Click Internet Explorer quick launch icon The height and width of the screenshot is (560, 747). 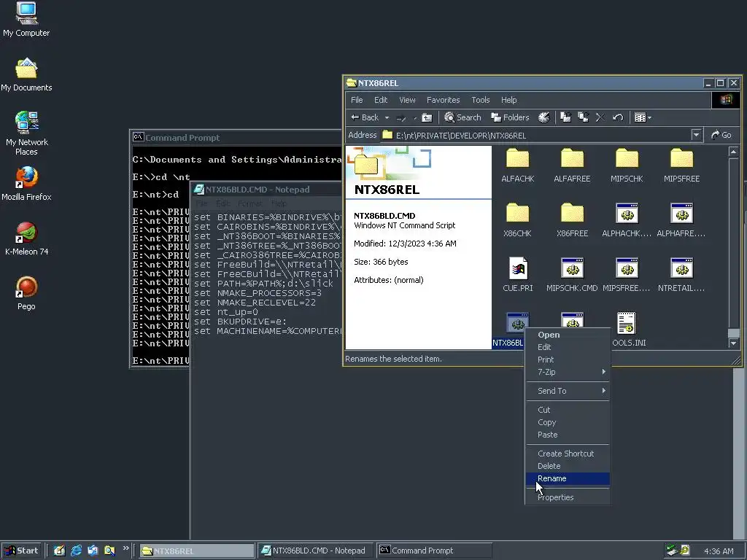pyautogui.click(x=76, y=551)
